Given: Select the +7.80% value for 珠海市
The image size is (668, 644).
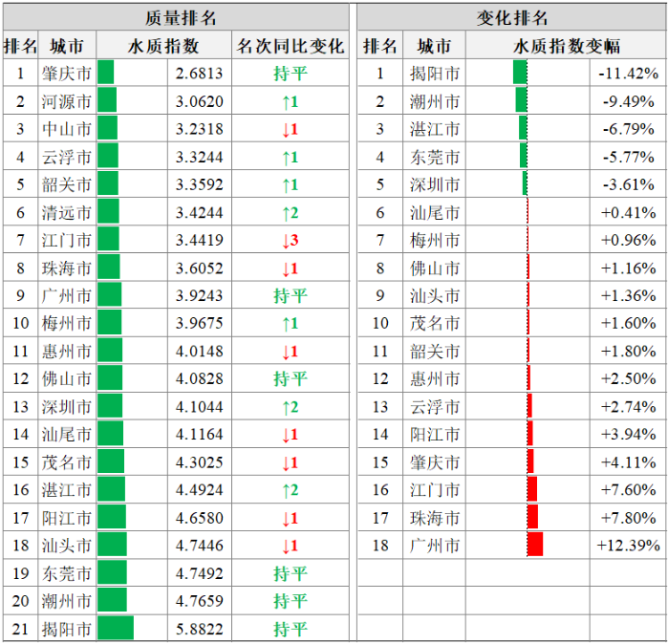Looking at the screenshot, I should pos(628,518).
